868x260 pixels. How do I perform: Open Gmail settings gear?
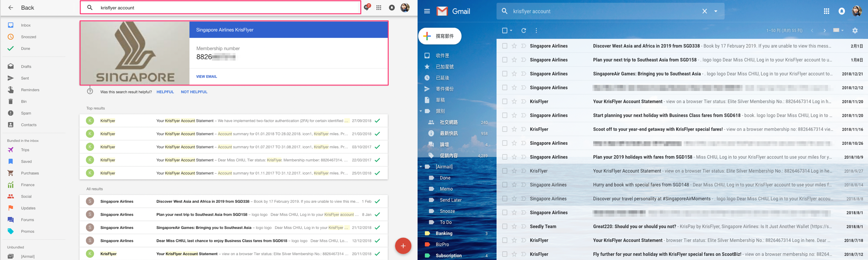point(855,30)
